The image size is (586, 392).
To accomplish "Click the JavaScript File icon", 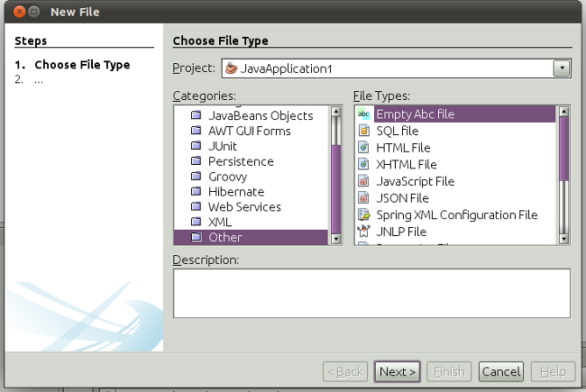I will point(364,181).
